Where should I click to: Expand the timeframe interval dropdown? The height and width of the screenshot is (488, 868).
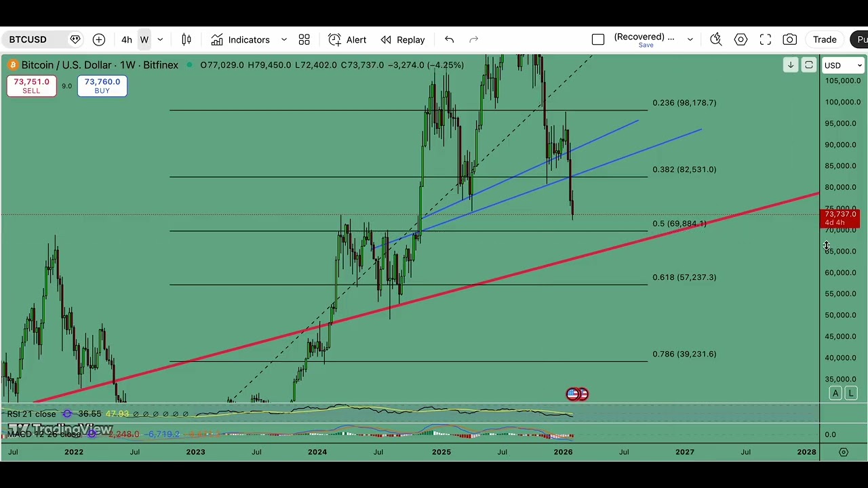[160, 39]
